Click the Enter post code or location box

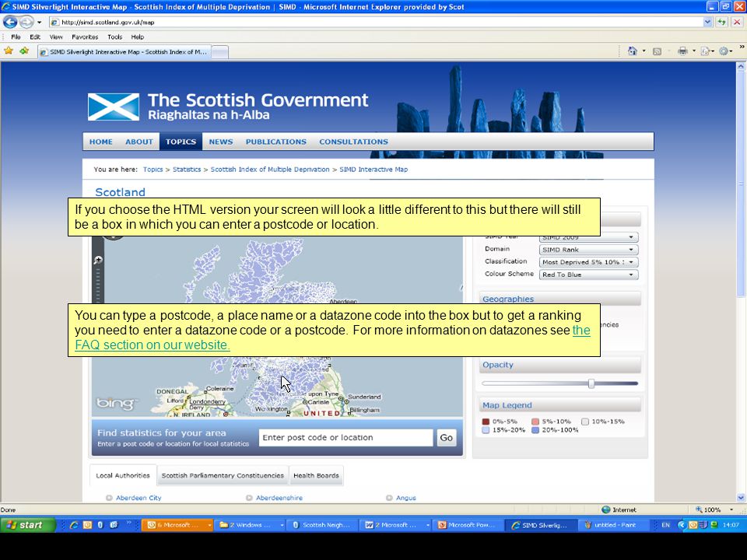(345, 438)
